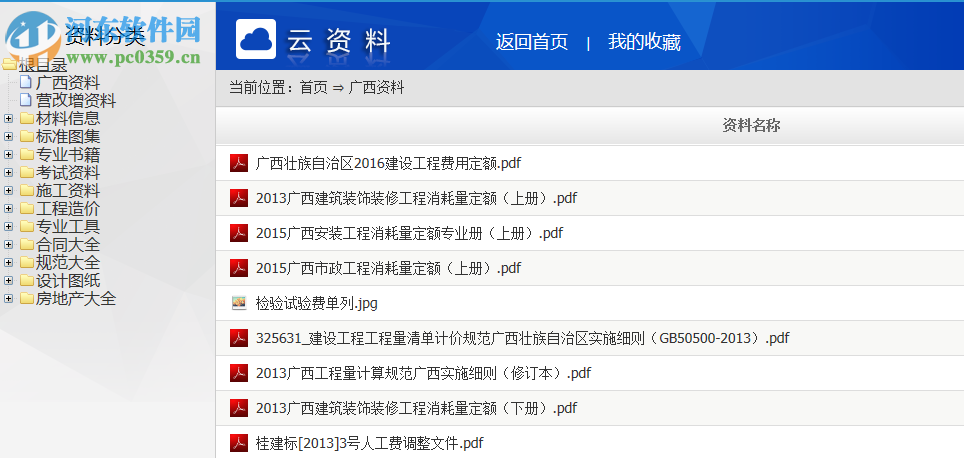The image size is (964, 458).
Task: Select 根目录 label in tree
Action: pos(42,65)
